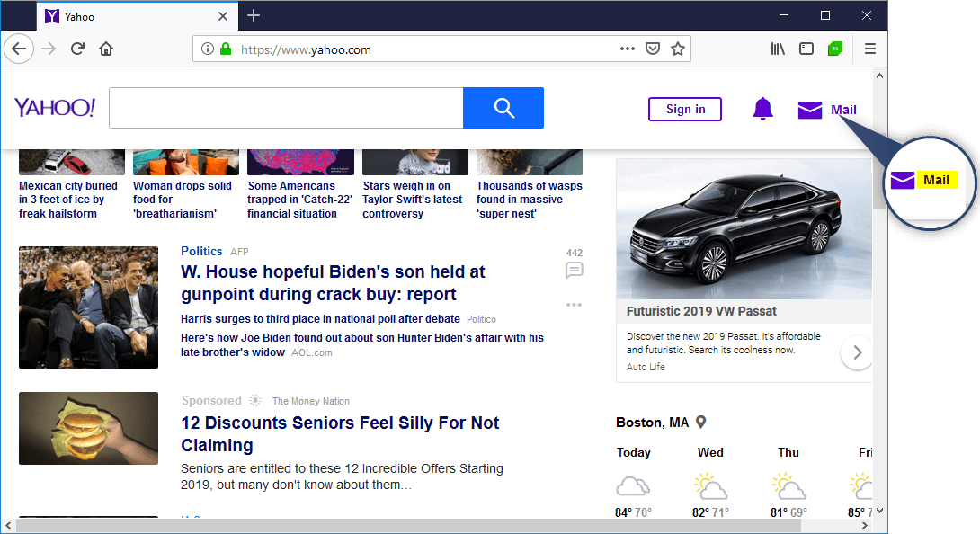Screen dimensions: 980x534
Task: Click the ad info icon beside Sponsored
Action: click(255, 400)
